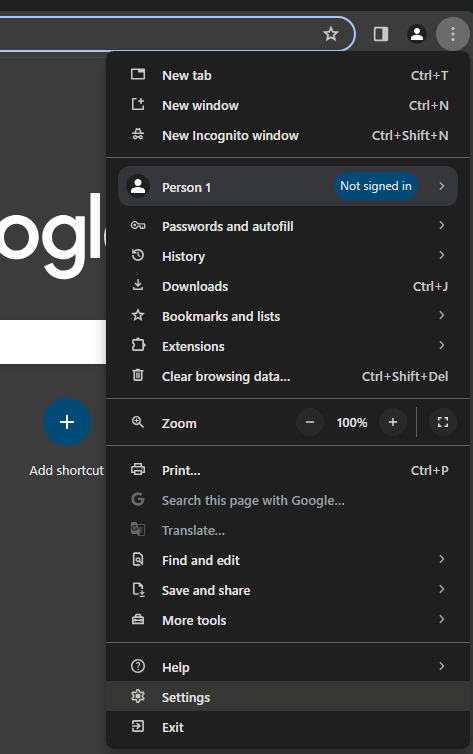
Task: Expand the History submenu arrow
Action: pyautogui.click(x=442, y=255)
